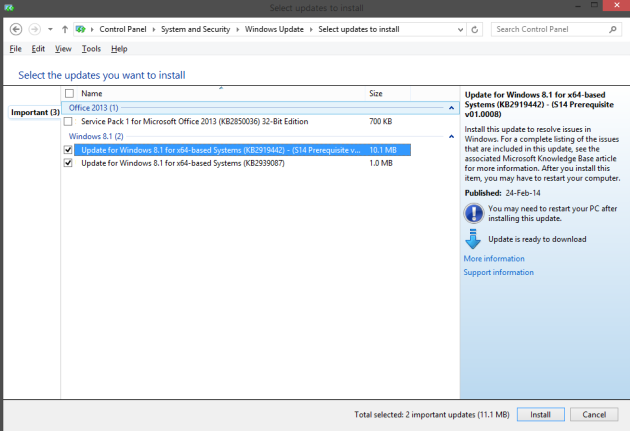Image resolution: width=630 pixels, height=431 pixels.
Task: Click the Control Panel breadcrumb
Action: [123, 29]
